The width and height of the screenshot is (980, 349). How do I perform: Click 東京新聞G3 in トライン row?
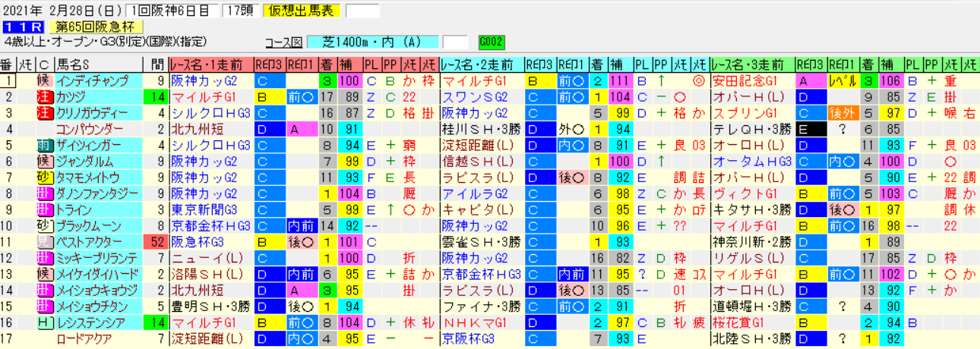click(x=210, y=209)
